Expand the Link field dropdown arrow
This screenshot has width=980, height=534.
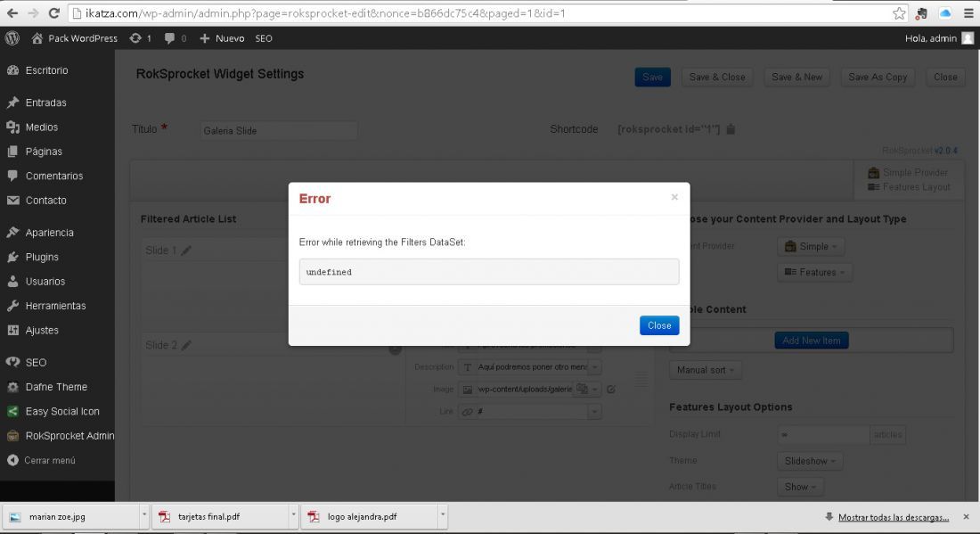595,411
